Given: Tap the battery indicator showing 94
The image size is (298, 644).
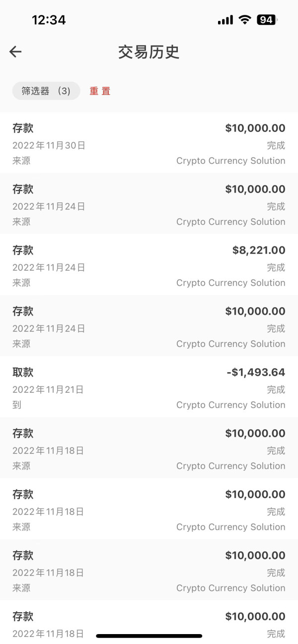Looking at the screenshot, I should [267, 20].
